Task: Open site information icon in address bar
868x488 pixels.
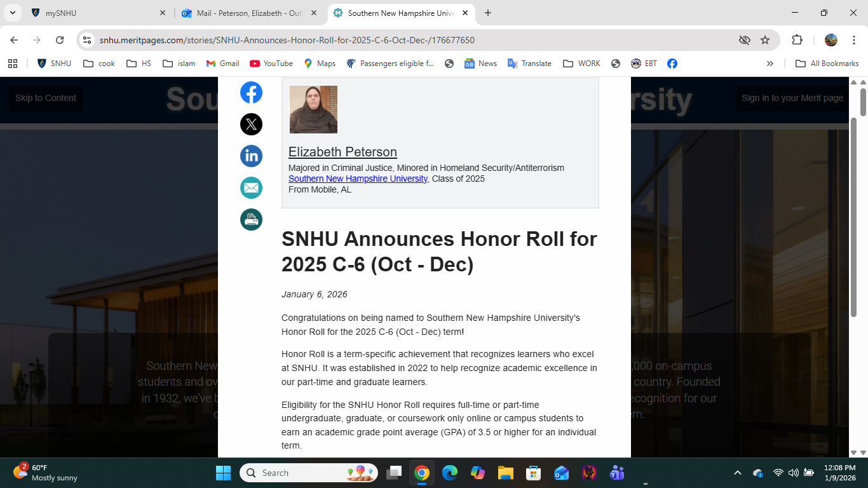Action: [x=87, y=40]
